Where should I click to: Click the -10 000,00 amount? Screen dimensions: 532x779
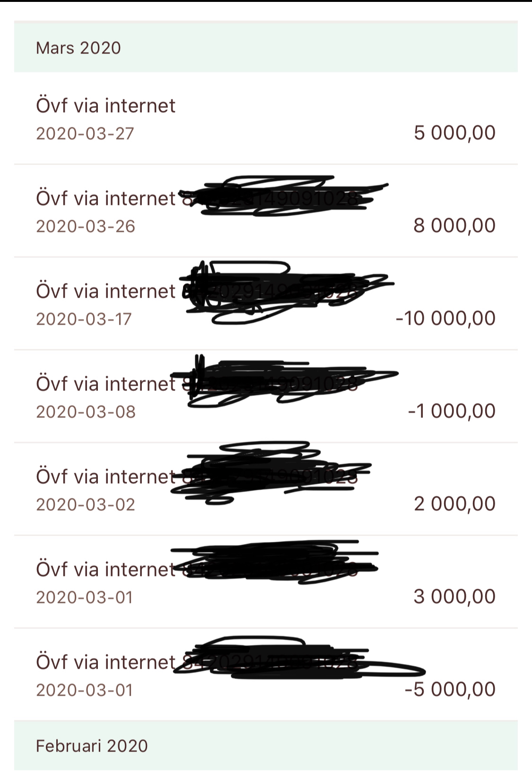(446, 319)
